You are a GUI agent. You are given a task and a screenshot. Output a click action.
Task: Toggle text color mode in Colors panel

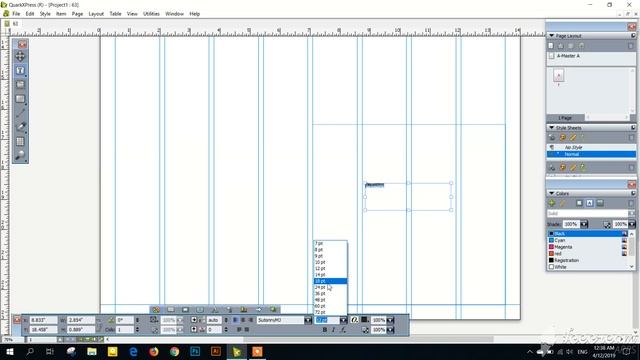[x=589, y=203]
